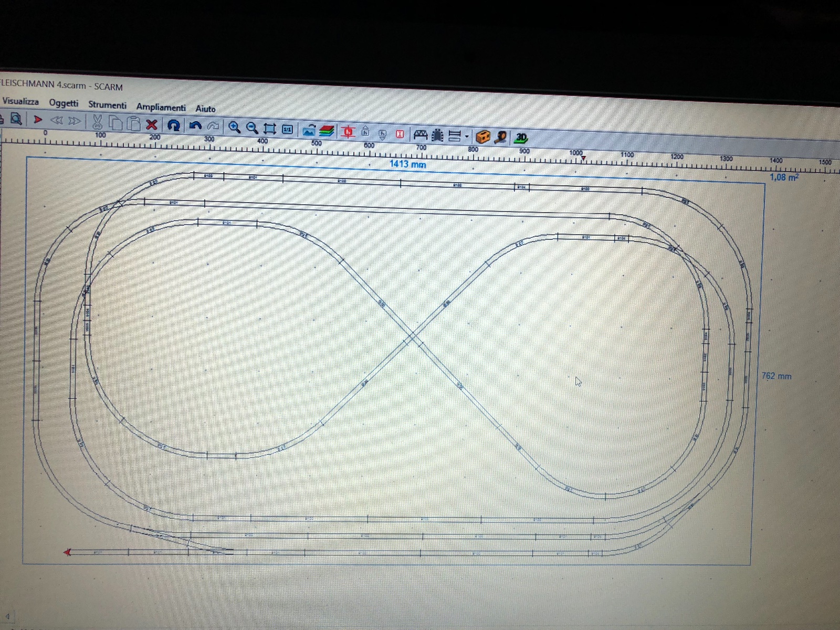The height and width of the screenshot is (630, 840).
Task: Click the red delete X icon
Action: click(x=152, y=124)
